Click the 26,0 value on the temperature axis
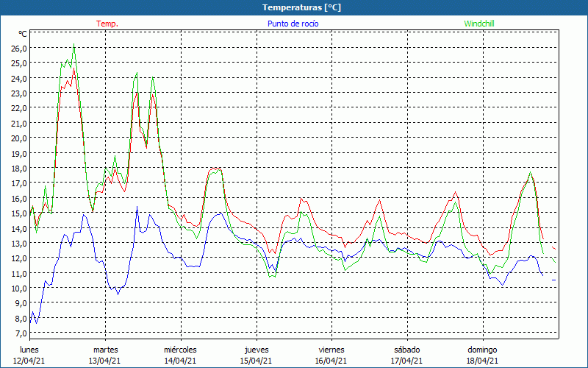Viewport: 588px width, 368px height. (x=19, y=48)
